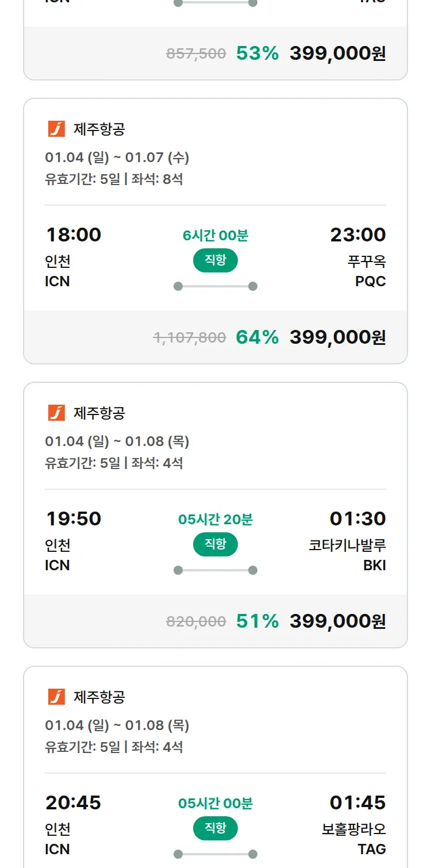Select the 53% discount 399,000원 price
The height and width of the screenshot is (868, 431).
[x=337, y=53]
